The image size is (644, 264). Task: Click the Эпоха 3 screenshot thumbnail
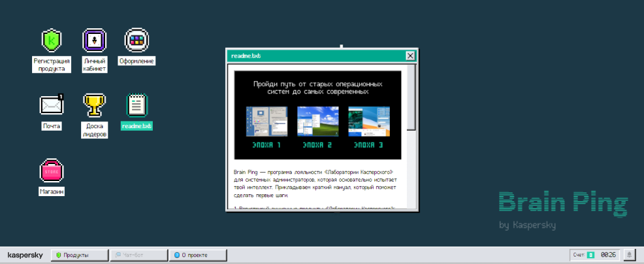pyautogui.click(x=369, y=121)
